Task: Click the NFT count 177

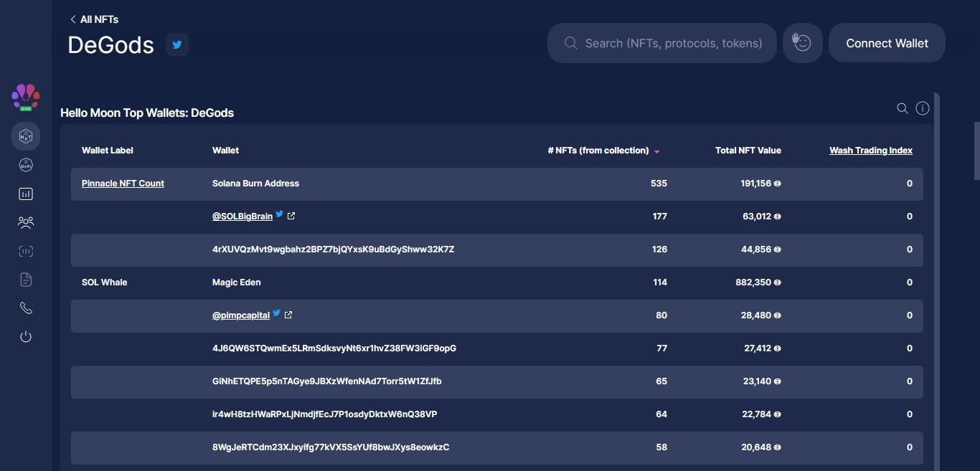Action: 659,217
